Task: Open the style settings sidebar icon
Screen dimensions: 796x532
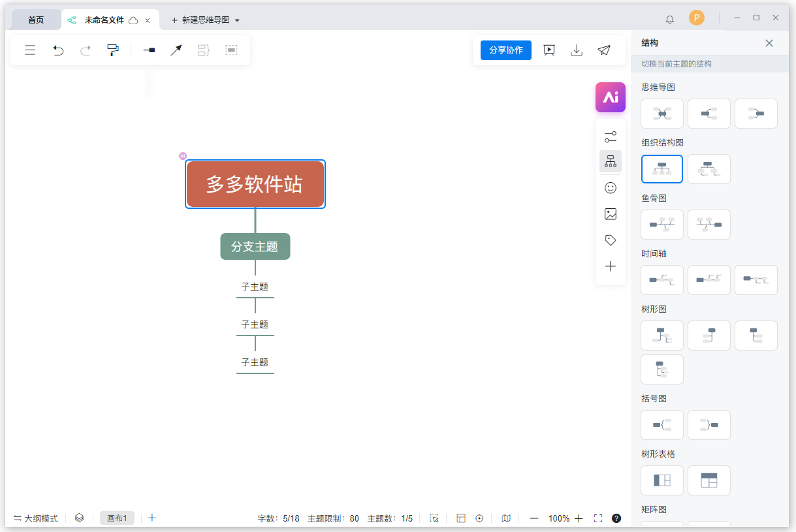Action: (611, 137)
